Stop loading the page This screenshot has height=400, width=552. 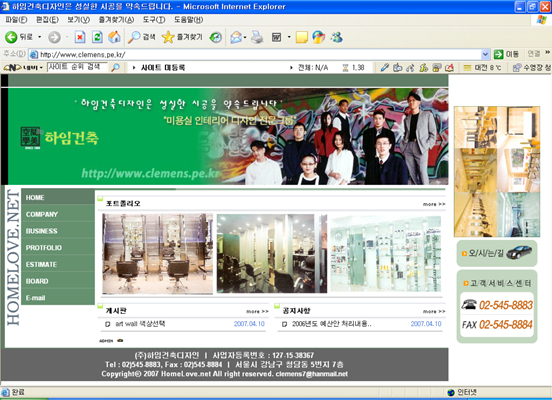click(x=80, y=37)
